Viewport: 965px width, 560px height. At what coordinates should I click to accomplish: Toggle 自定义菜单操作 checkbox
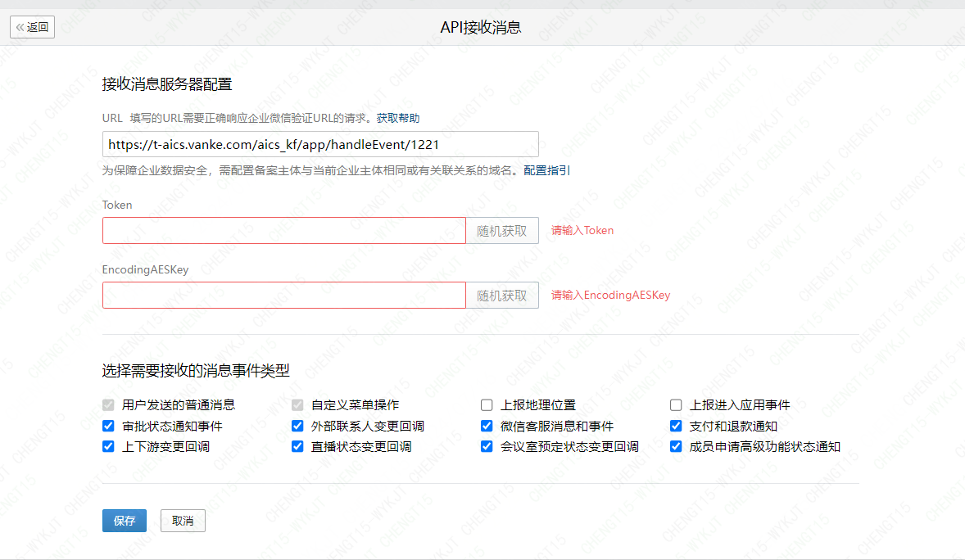pyautogui.click(x=297, y=405)
